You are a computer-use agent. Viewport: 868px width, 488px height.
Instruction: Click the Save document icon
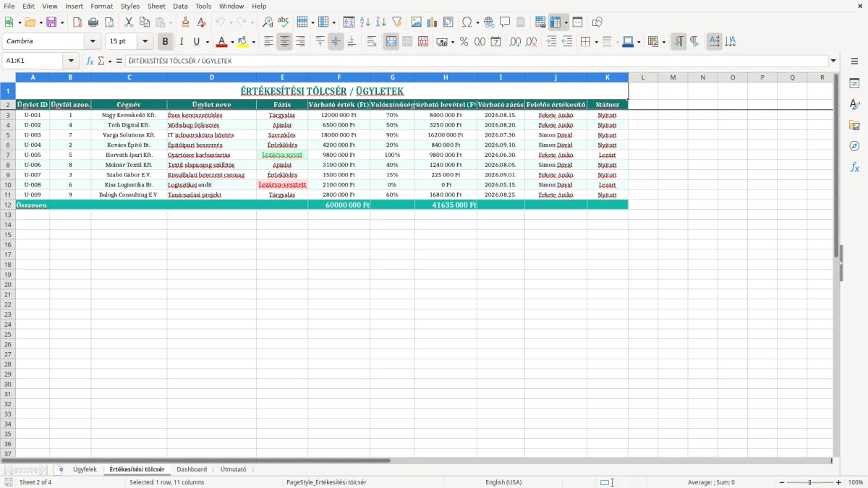(x=51, y=22)
